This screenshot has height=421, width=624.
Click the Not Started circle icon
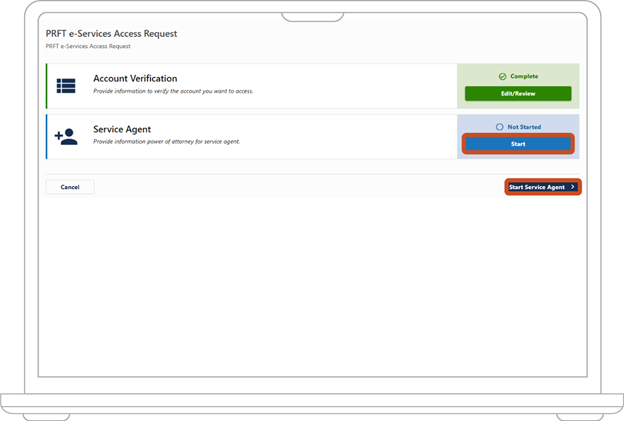pyautogui.click(x=499, y=127)
